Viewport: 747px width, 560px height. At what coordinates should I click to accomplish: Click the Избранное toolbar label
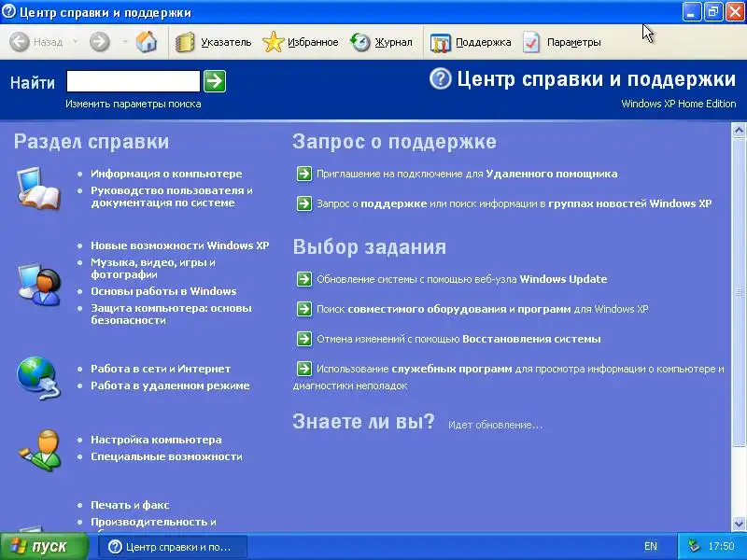click(x=313, y=42)
